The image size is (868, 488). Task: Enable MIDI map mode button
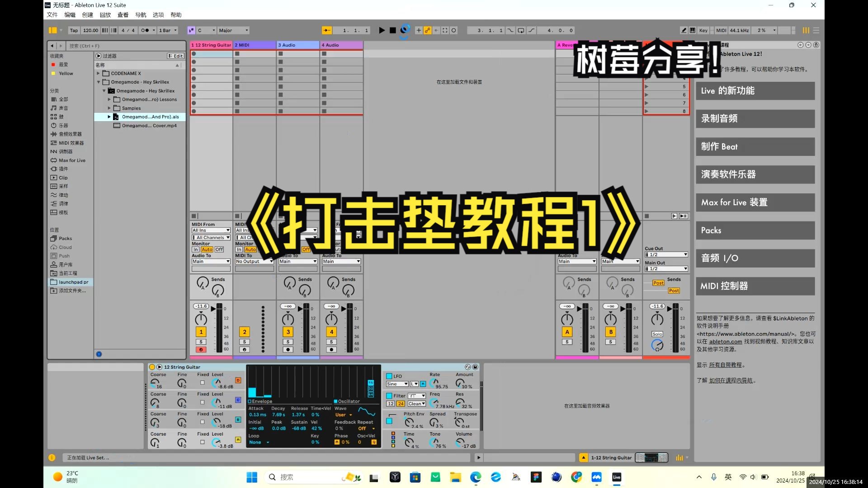click(x=721, y=30)
